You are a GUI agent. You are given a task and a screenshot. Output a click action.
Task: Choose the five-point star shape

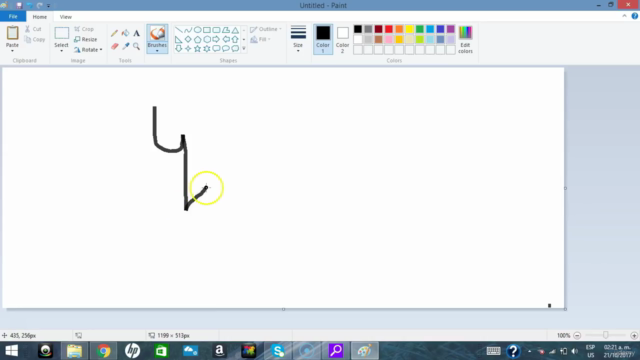click(x=198, y=49)
